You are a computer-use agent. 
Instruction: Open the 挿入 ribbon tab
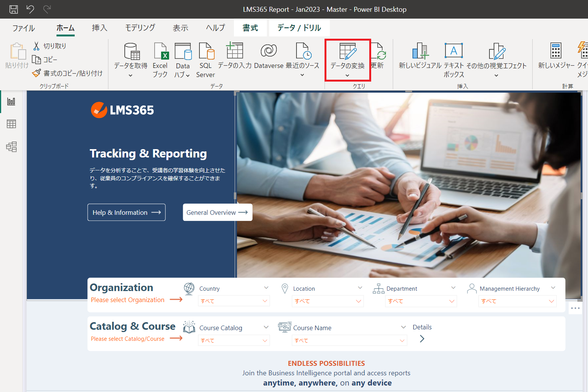100,28
